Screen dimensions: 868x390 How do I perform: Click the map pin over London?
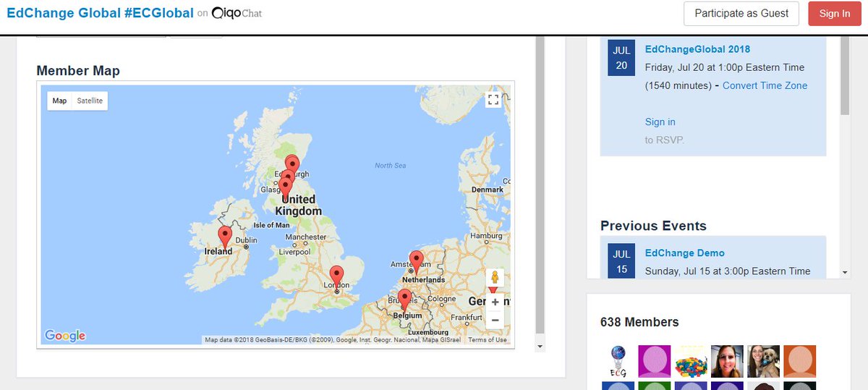[x=336, y=276]
